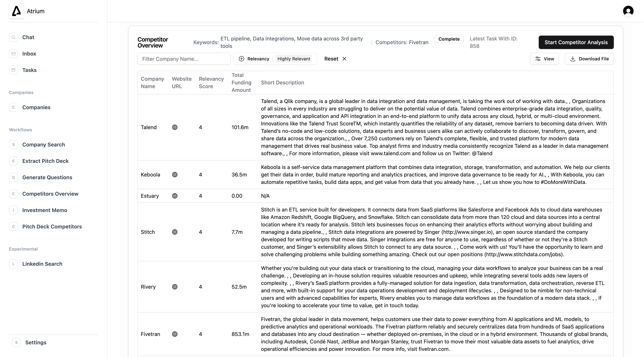This screenshot has width=644, height=357.
Task: Open Inbox from the sidebar
Action: click(29, 54)
